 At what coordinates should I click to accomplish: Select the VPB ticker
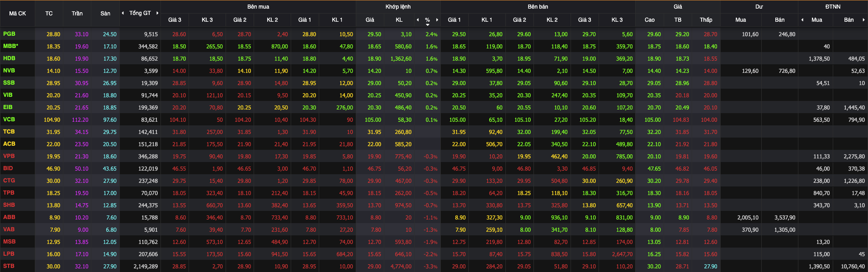(x=9, y=156)
